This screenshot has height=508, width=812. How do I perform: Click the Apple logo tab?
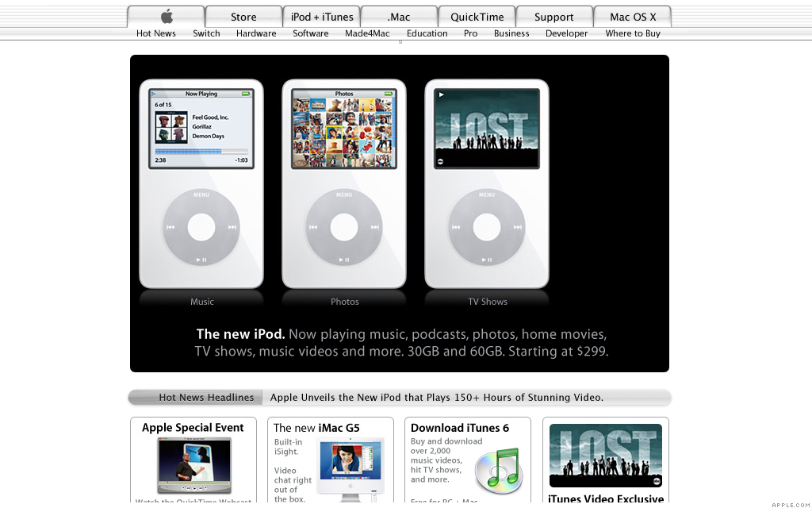[167, 17]
